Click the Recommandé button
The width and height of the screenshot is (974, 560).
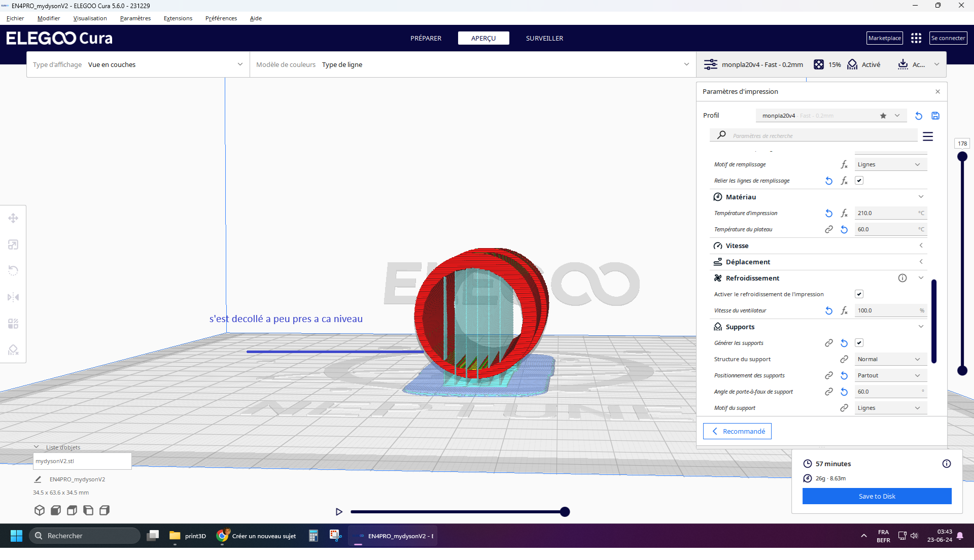tap(737, 431)
